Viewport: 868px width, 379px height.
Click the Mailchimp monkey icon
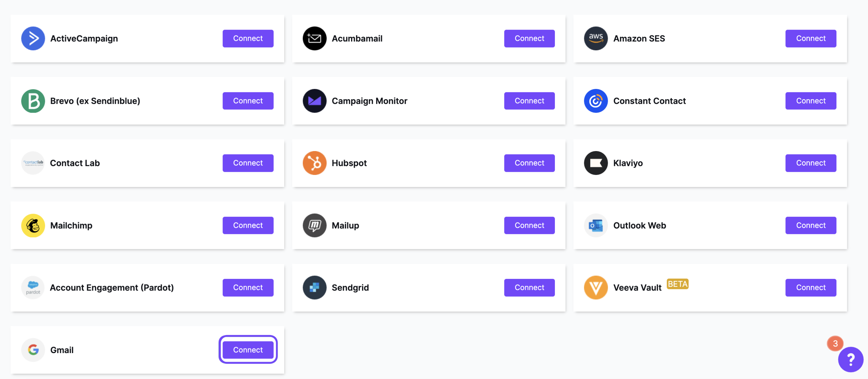(33, 225)
